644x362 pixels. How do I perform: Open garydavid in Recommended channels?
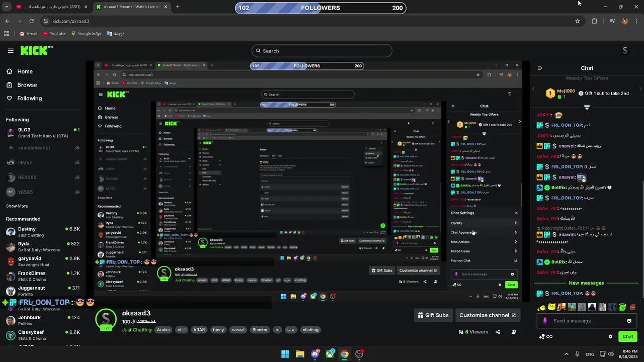click(43, 261)
